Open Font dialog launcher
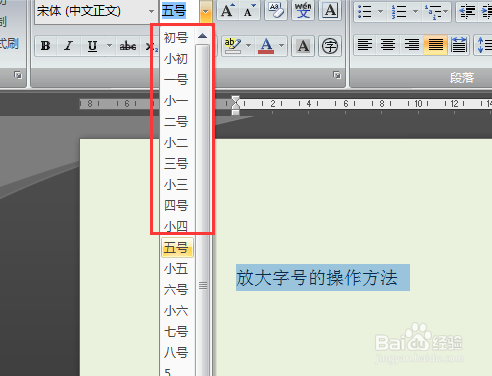Screen dimensions: 492x376 [x=337, y=75]
